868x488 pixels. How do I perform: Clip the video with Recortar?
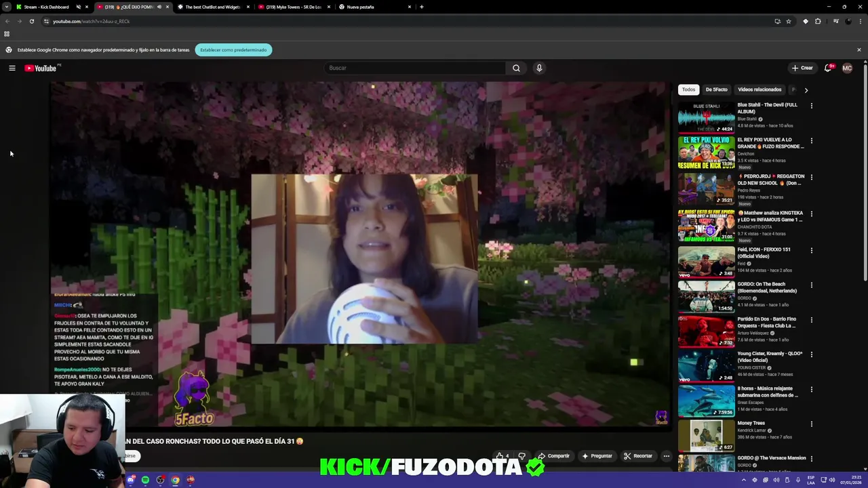pos(638,456)
